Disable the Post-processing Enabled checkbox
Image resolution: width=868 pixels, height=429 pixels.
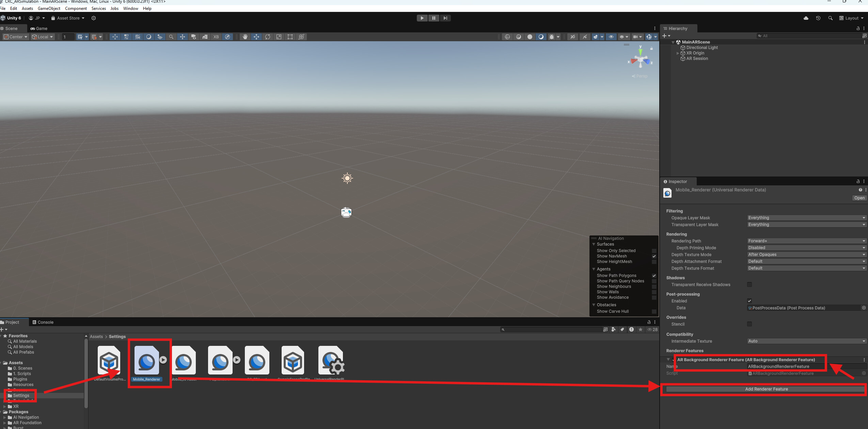pyautogui.click(x=750, y=301)
